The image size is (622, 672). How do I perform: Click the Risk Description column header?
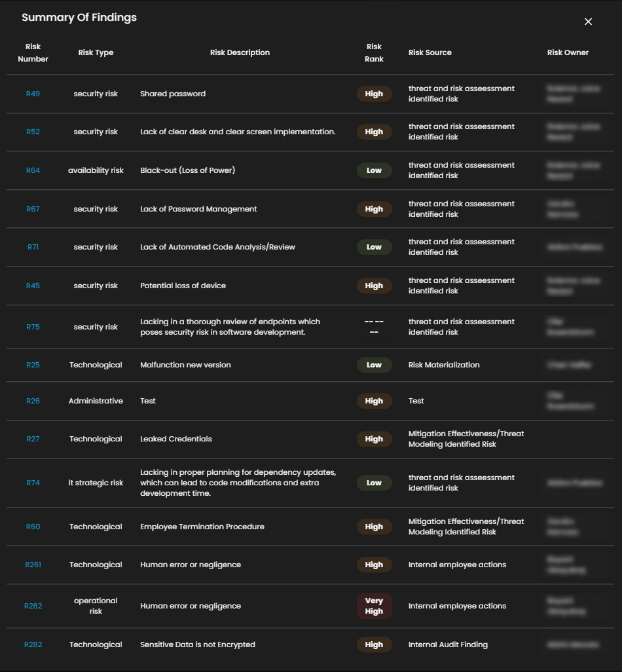240,52
